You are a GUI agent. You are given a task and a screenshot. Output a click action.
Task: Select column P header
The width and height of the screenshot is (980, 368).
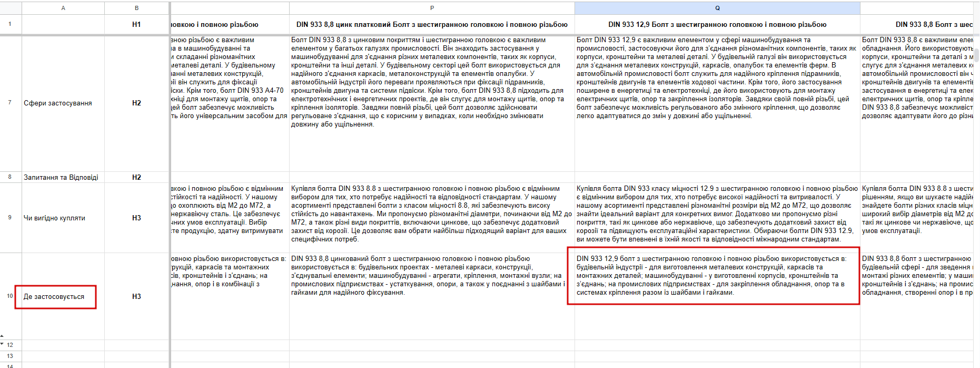tap(432, 8)
